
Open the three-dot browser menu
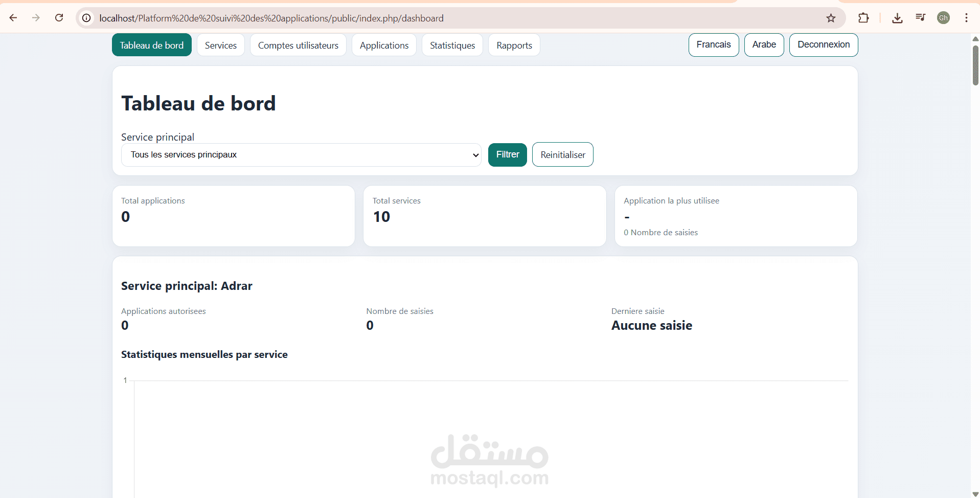pyautogui.click(x=967, y=18)
